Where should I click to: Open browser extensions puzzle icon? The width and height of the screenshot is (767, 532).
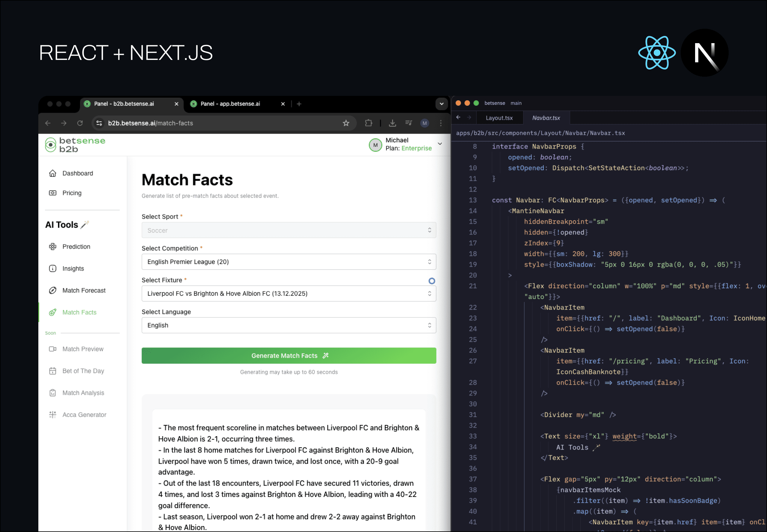[x=368, y=123]
